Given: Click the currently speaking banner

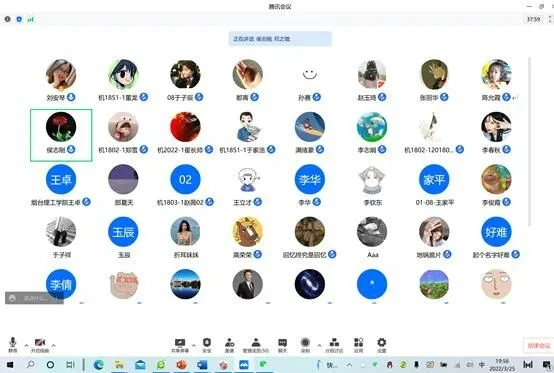Looking at the screenshot, I should point(280,39).
